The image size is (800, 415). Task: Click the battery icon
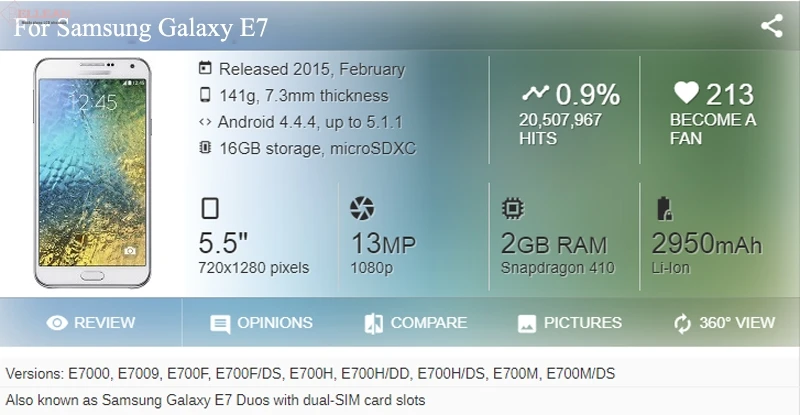[x=663, y=209]
